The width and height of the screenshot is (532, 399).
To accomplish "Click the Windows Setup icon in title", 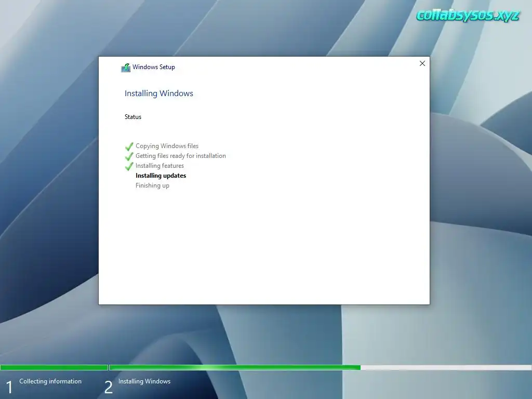I will [x=126, y=68].
